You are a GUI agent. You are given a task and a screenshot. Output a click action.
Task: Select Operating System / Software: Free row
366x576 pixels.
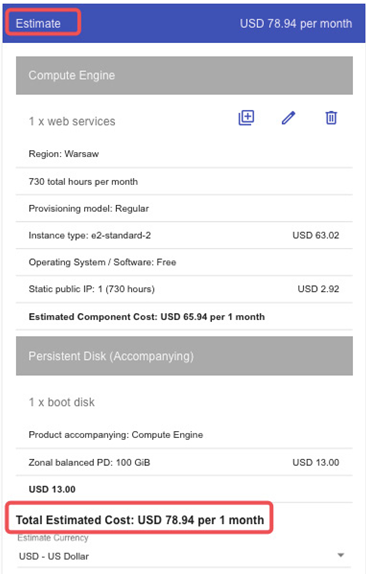coord(184,262)
